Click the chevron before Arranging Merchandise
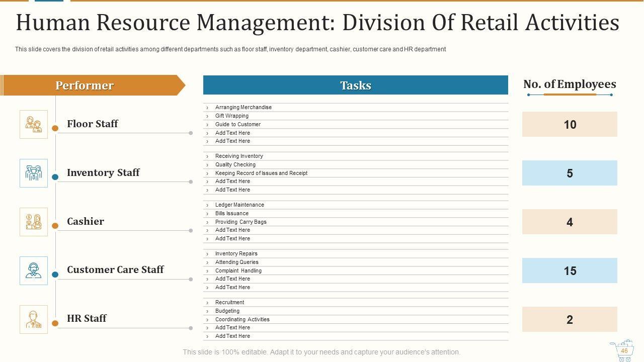The image size is (644, 362). click(x=207, y=108)
